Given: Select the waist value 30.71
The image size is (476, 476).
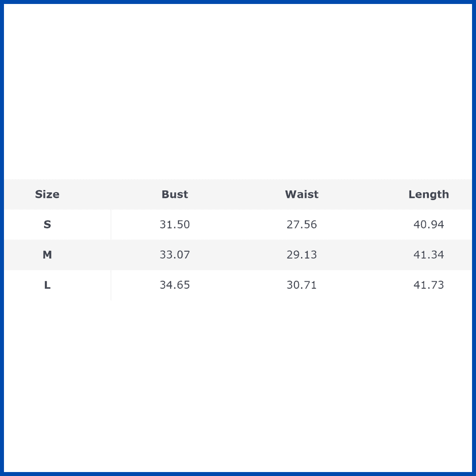Looking at the screenshot, I should [301, 285].
